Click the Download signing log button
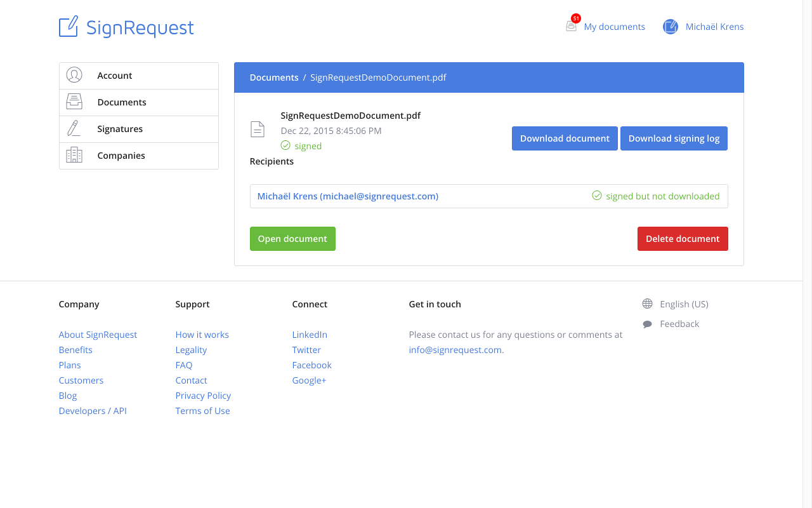812x508 pixels. pyautogui.click(x=674, y=138)
